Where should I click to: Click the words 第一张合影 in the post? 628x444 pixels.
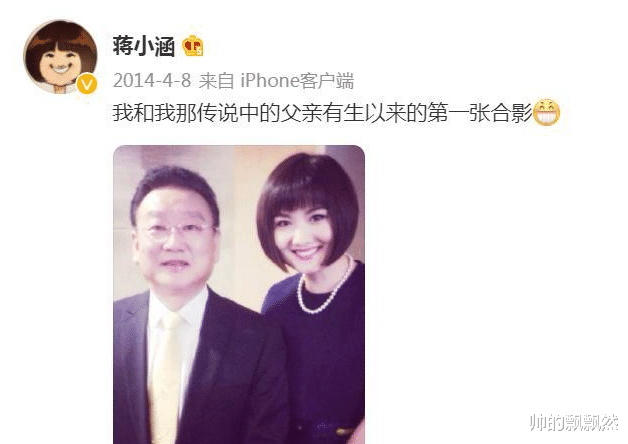coord(479,113)
